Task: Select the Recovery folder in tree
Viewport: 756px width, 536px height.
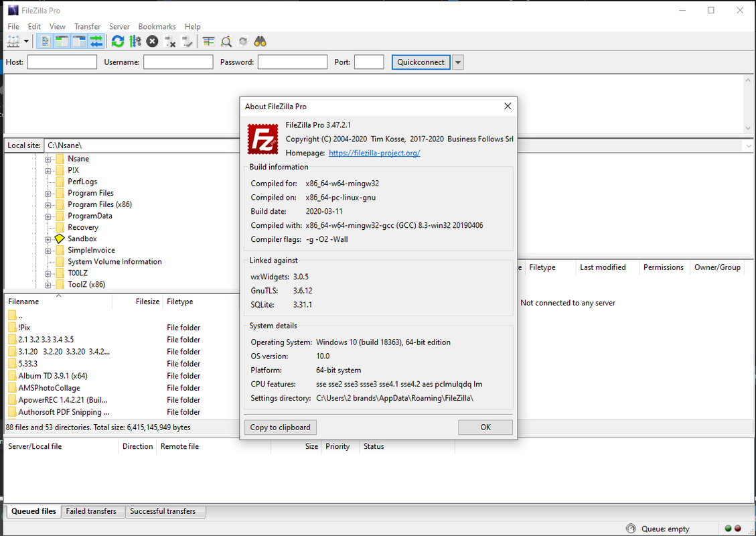Action: (x=83, y=227)
